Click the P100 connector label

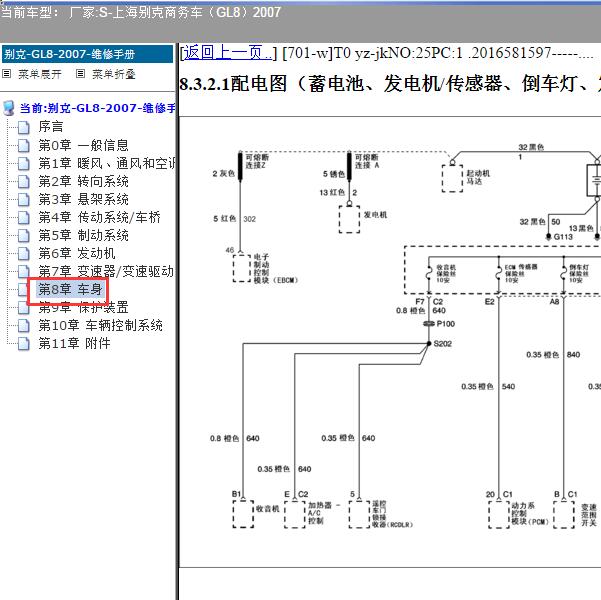[x=446, y=324]
